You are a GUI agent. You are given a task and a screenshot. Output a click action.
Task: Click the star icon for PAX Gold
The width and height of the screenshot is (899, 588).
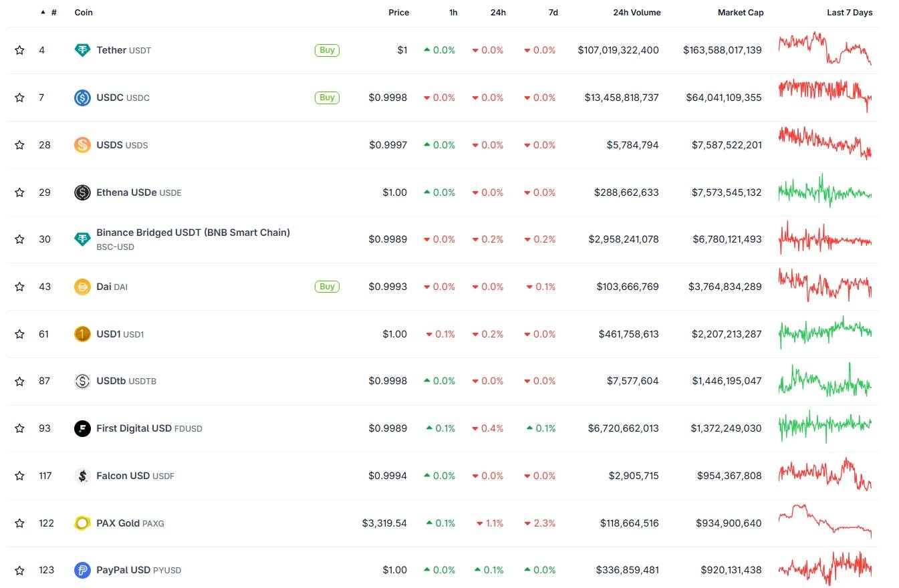19,523
